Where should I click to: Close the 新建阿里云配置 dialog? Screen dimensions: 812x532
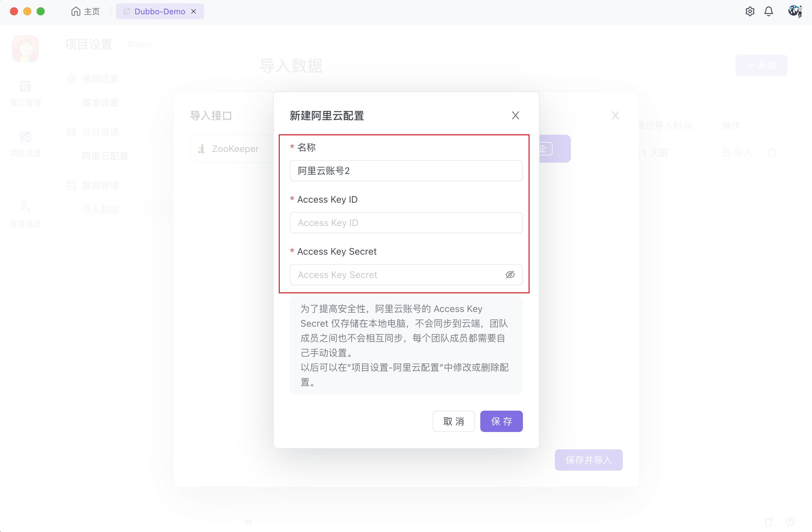515,115
